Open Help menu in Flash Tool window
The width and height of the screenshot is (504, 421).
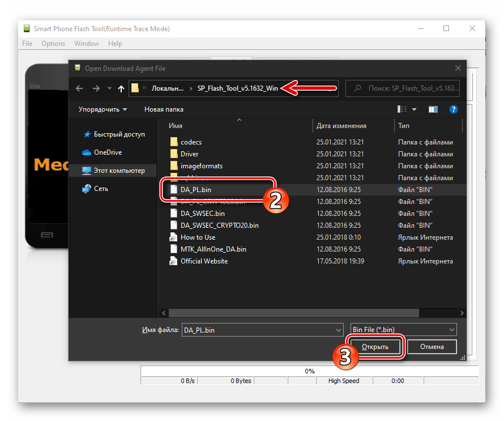pos(115,44)
